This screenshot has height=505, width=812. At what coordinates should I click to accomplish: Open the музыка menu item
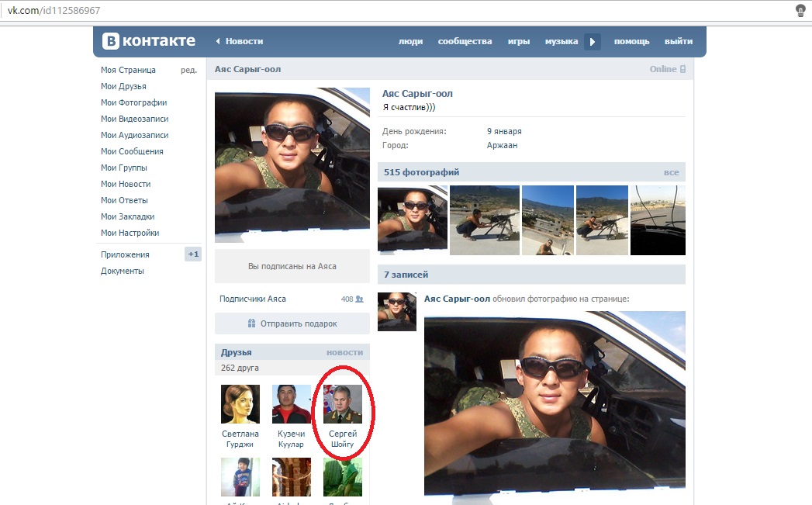point(561,41)
